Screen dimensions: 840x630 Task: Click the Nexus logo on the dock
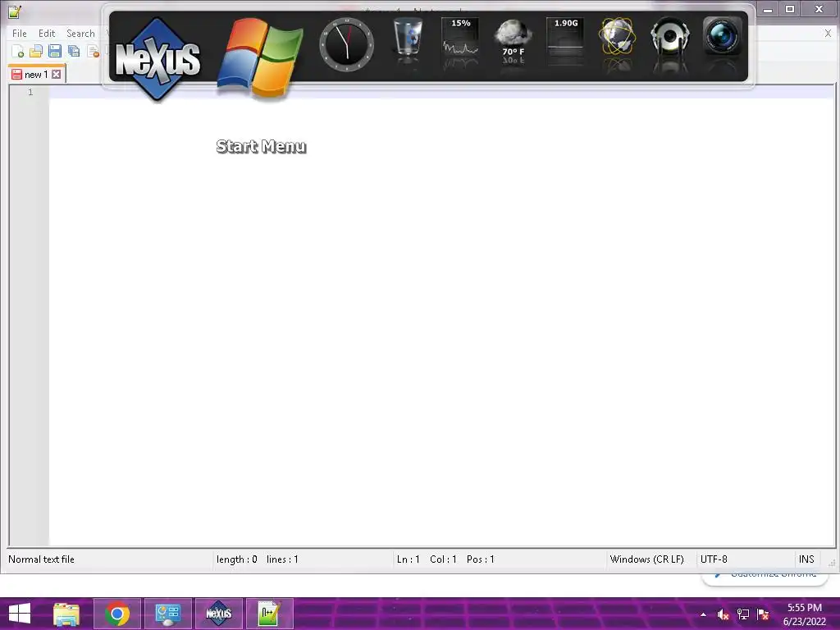coord(157,58)
